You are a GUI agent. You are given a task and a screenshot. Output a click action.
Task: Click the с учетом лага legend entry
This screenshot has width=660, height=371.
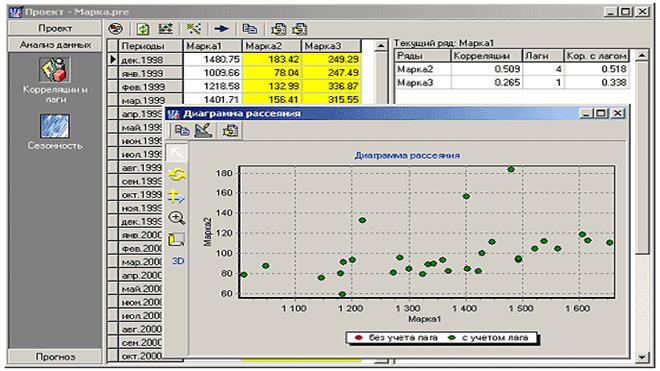click(x=489, y=337)
